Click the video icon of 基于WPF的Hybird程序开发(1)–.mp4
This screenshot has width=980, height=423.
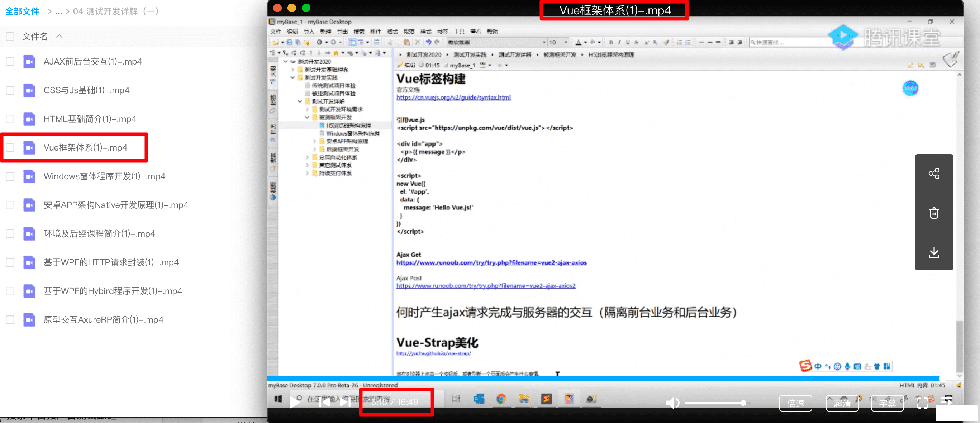[x=29, y=291]
